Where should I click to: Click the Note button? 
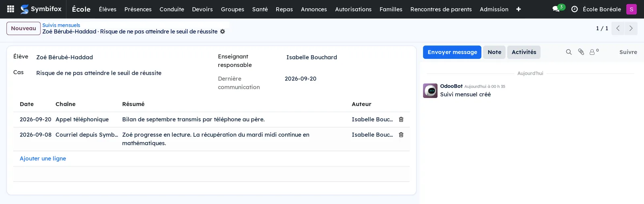click(x=494, y=52)
